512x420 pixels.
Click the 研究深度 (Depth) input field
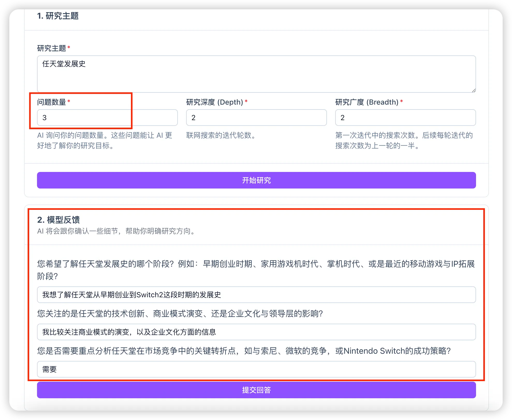pyautogui.click(x=256, y=118)
